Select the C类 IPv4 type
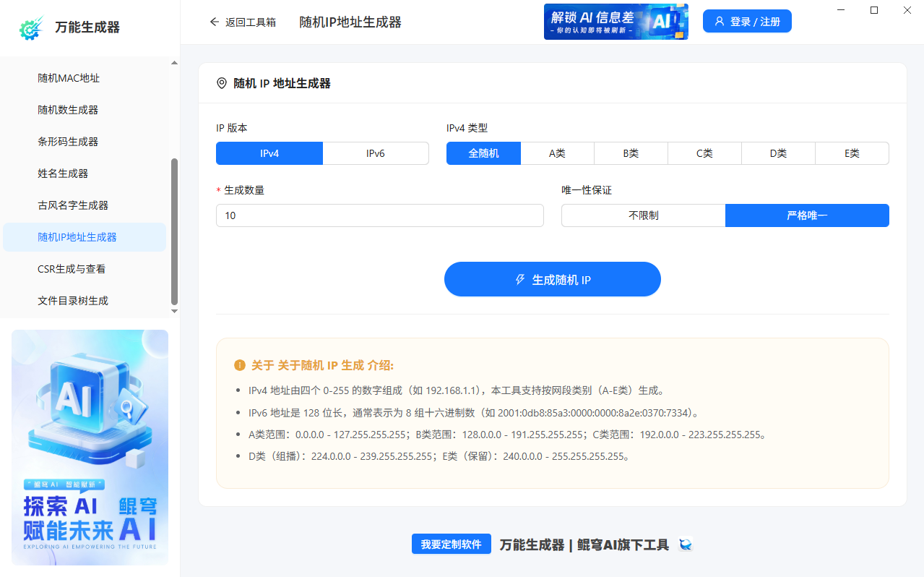Viewport: 924px width, 577px height. [x=704, y=153]
